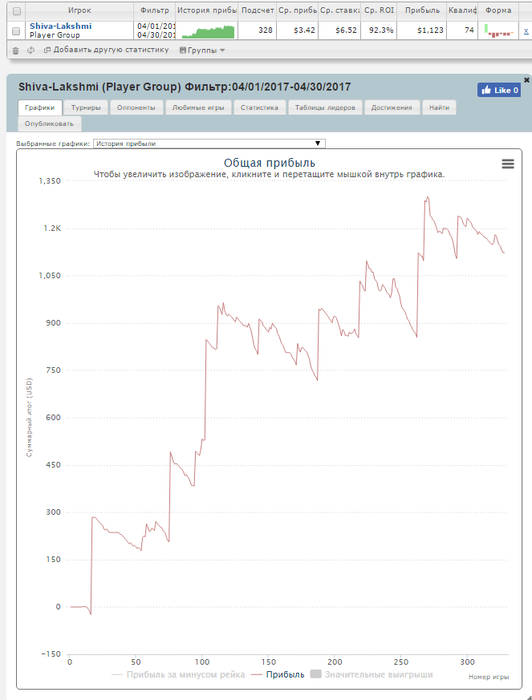Screen dimensions: 532x700
Task: Sort by the Ср. ROI column header
Action: pyautogui.click(x=378, y=10)
